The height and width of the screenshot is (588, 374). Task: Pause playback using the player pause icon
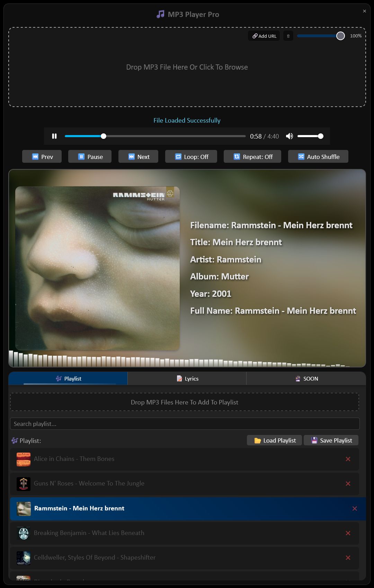(x=54, y=136)
